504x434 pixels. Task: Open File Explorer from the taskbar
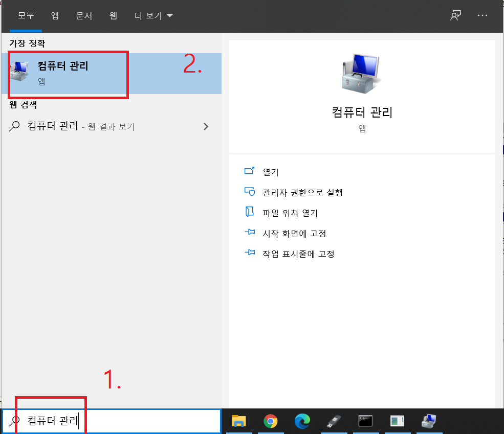[238, 421]
